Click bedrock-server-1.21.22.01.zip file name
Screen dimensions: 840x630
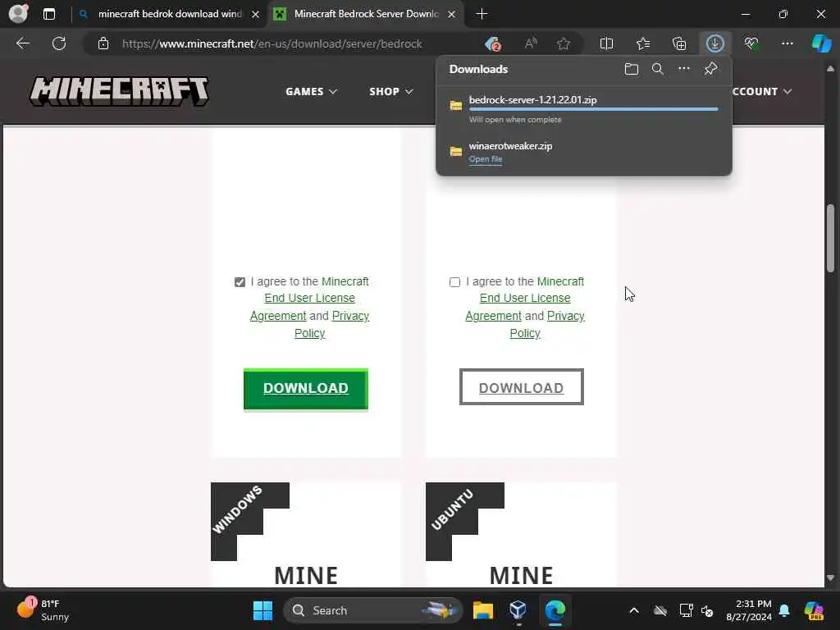coord(532,99)
